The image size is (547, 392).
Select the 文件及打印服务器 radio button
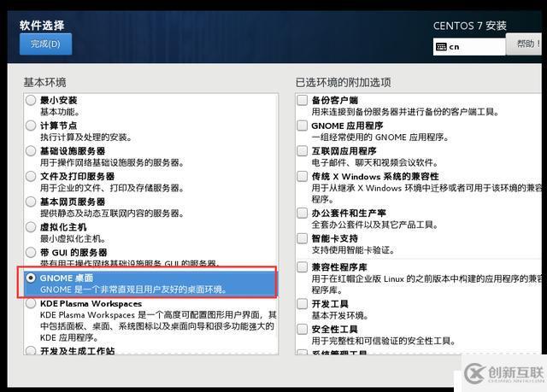click(31, 176)
